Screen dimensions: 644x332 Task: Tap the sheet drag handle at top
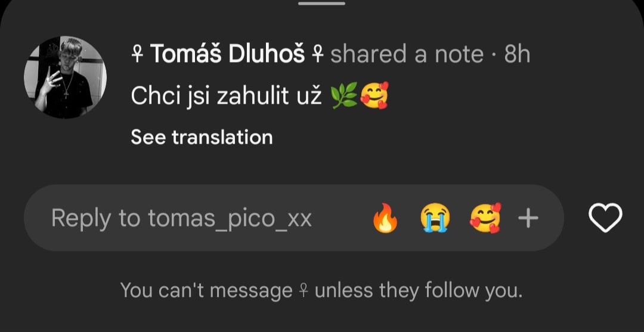coord(321,4)
